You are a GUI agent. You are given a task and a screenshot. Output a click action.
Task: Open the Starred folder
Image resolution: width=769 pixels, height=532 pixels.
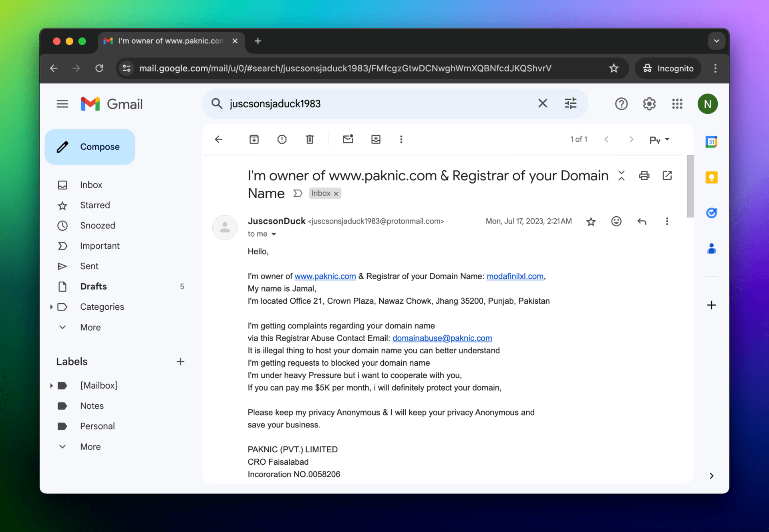[95, 205]
